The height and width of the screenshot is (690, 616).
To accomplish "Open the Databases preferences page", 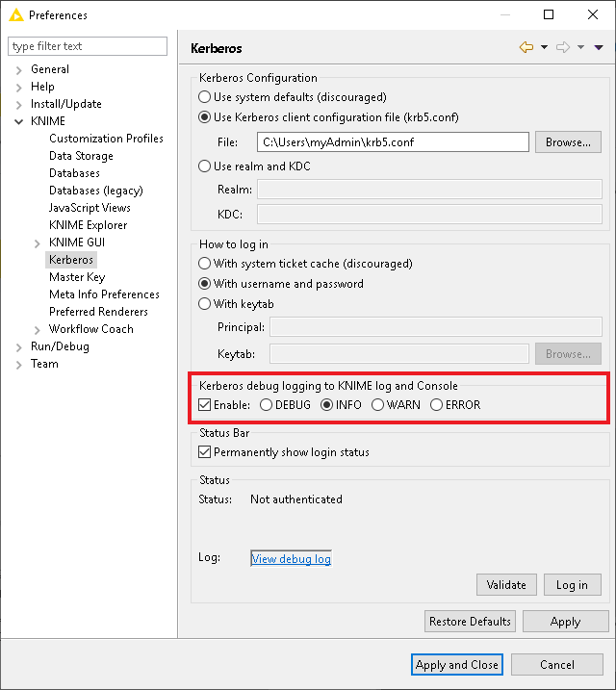I will click(x=74, y=173).
